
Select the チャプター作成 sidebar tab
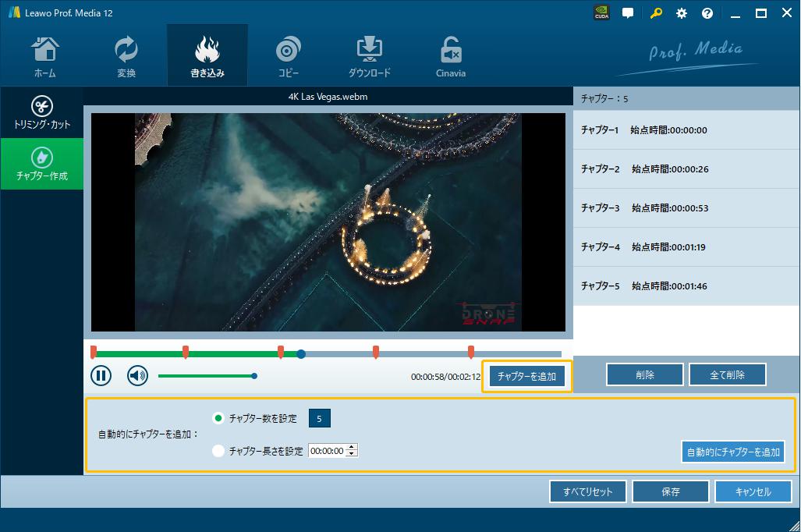(42, 165)
